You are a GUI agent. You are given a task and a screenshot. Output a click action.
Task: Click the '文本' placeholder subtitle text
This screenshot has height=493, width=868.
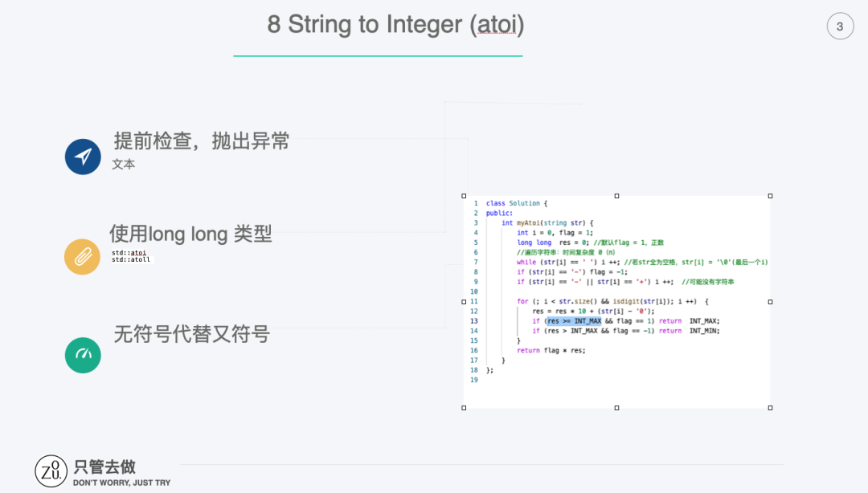tap(124, 165)
